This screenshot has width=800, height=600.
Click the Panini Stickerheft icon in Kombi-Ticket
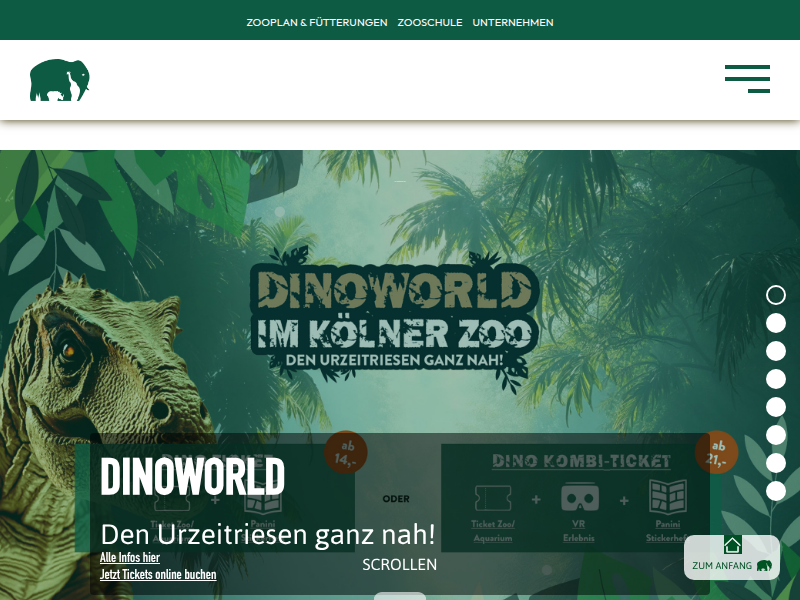coord(667,498)
